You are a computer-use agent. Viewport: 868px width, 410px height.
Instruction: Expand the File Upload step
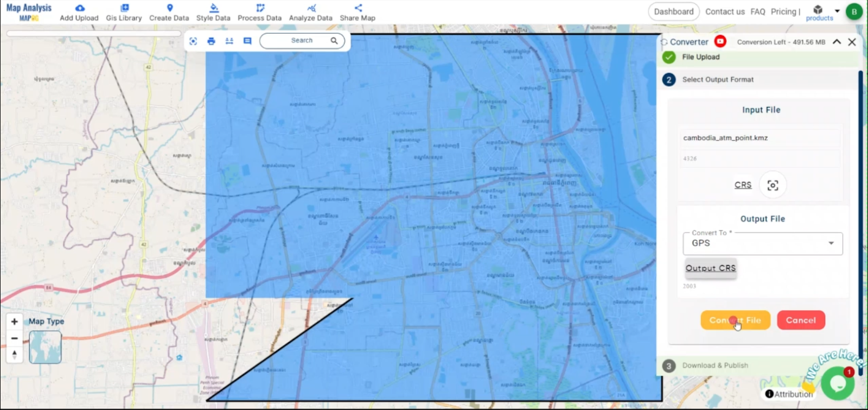758,57
